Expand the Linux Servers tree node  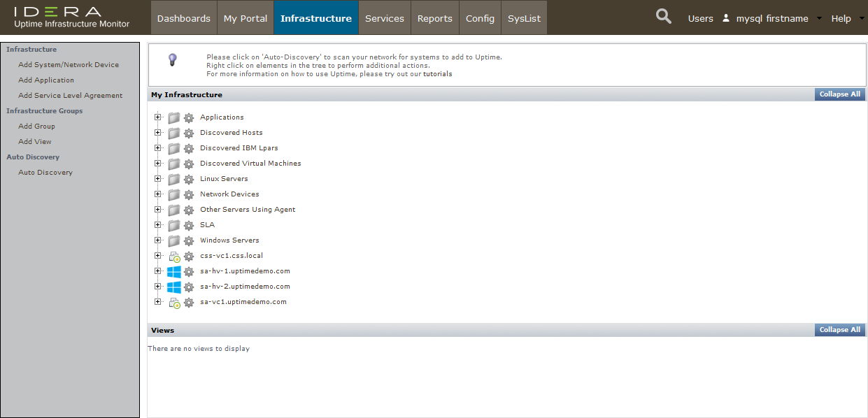click(158, 178)
